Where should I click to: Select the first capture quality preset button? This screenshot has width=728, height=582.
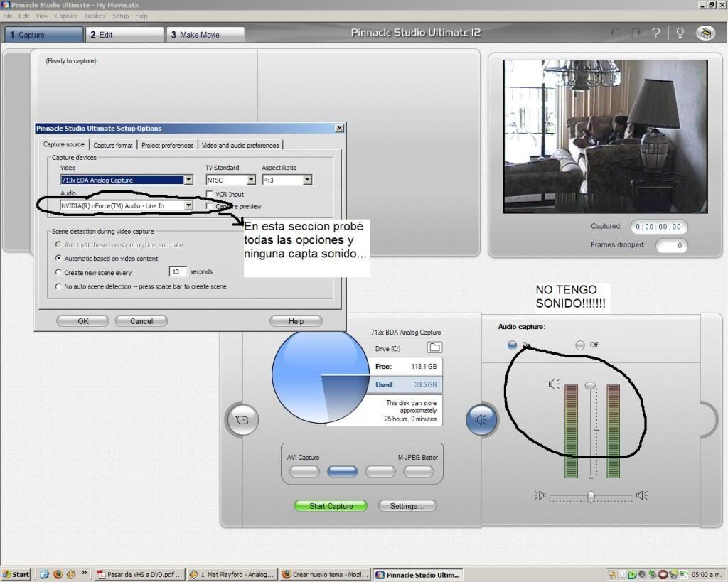[x=304, y=472]
